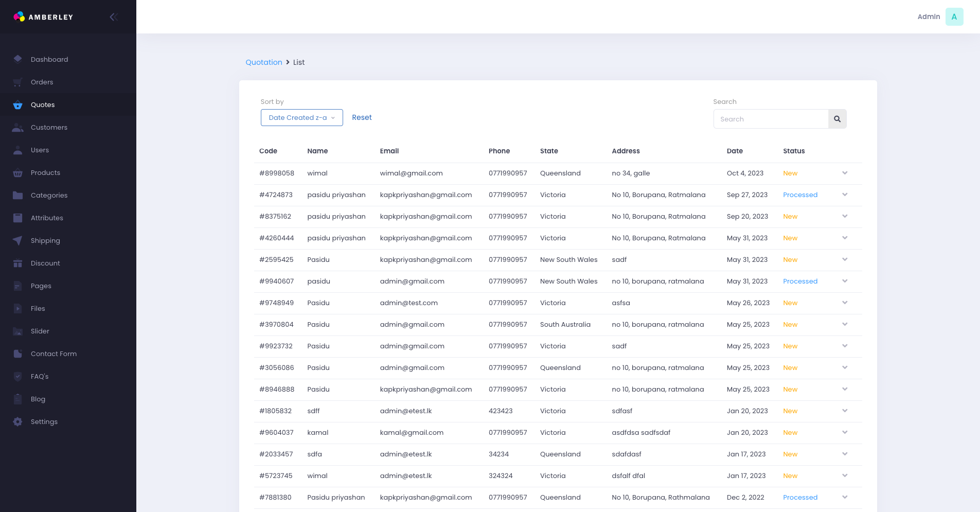980x512 pixels.
Task: Click the Orders cart icon
Action: (x=18, y=82)
